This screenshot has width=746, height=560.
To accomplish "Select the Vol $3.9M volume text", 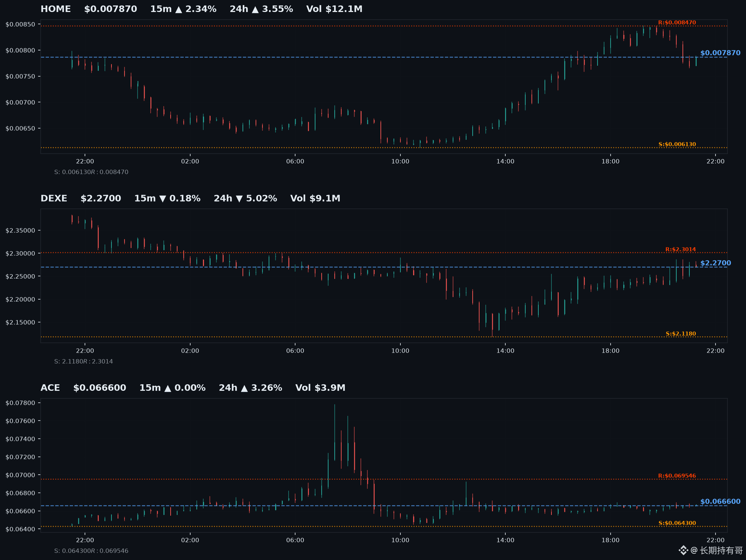I will coord(321,388).
